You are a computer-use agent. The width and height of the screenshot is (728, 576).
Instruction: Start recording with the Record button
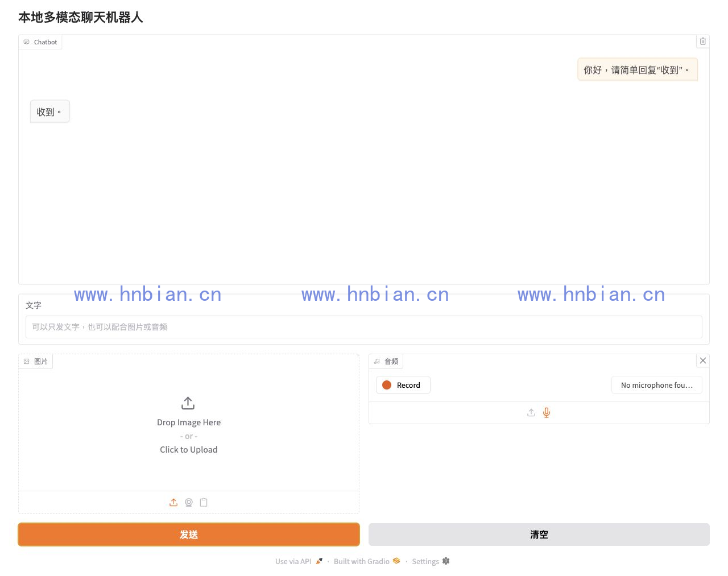point(403,385)
